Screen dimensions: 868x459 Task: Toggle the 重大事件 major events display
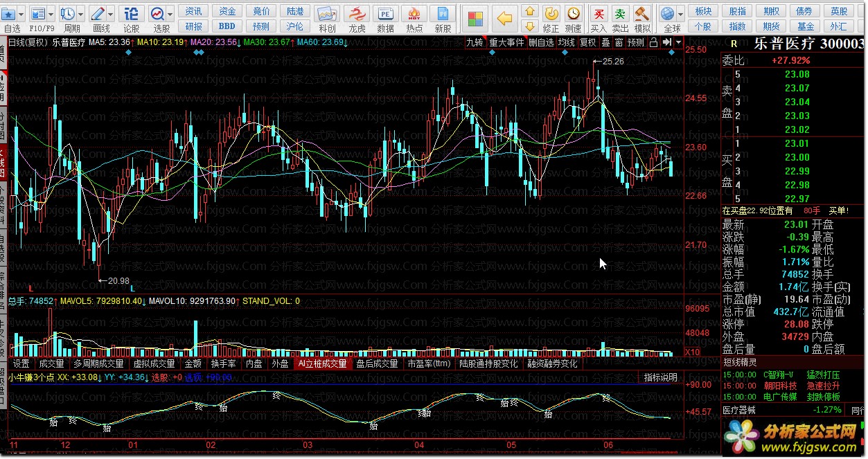click(507, 42)
